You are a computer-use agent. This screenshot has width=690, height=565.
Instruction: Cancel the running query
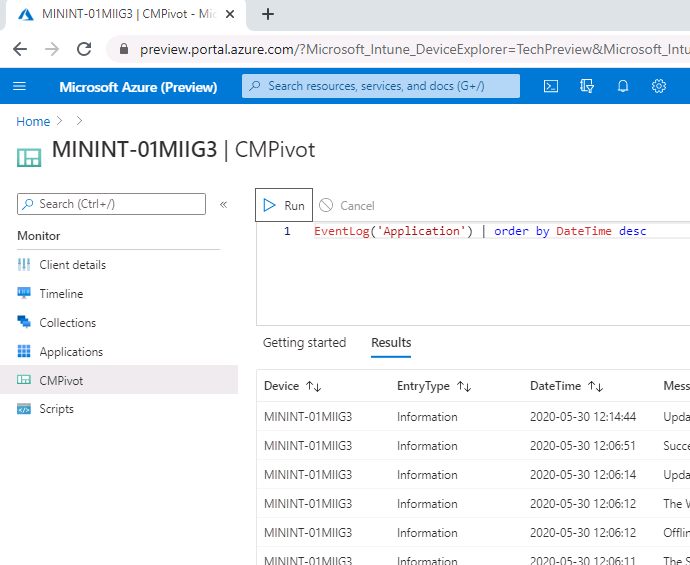(x=346, y=205)
